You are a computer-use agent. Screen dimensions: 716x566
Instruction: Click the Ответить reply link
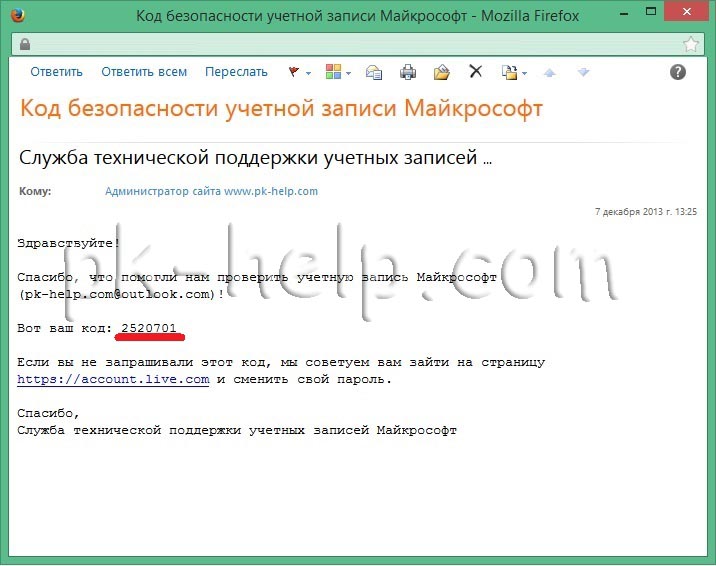[56, 72]
